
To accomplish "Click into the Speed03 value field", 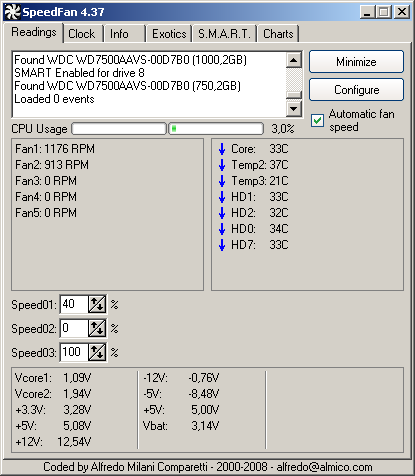I will pyautogui.click(x=74, y=352).
